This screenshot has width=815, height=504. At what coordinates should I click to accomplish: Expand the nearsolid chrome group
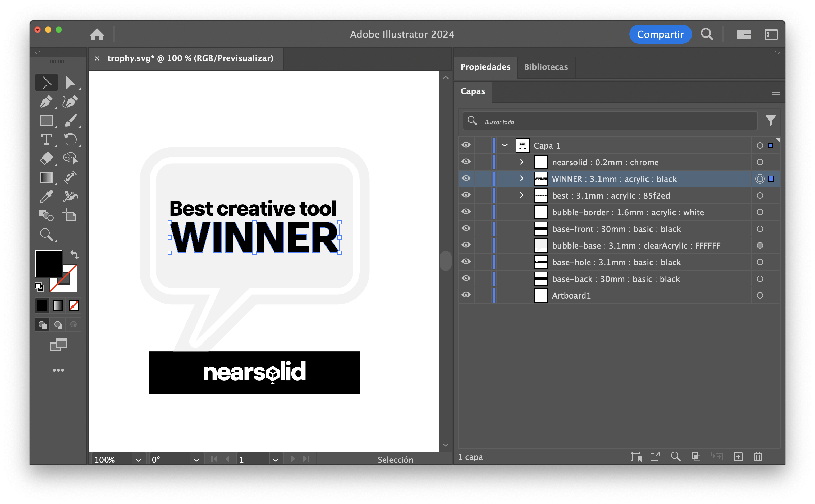click(522, 162)
